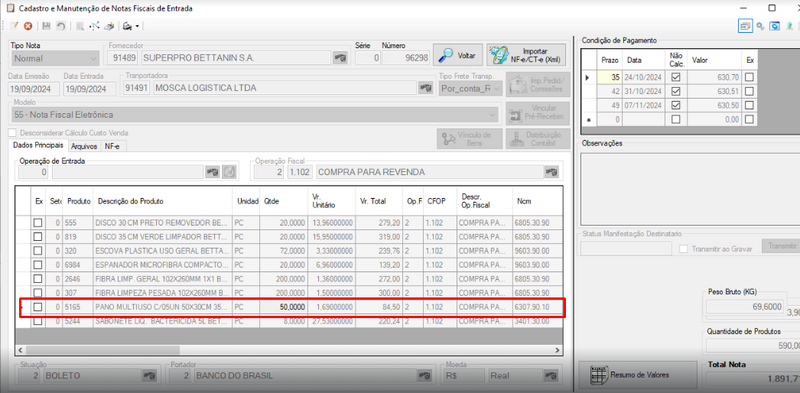
Task: Click the Número field showing 96298
Action: [406, 58]
